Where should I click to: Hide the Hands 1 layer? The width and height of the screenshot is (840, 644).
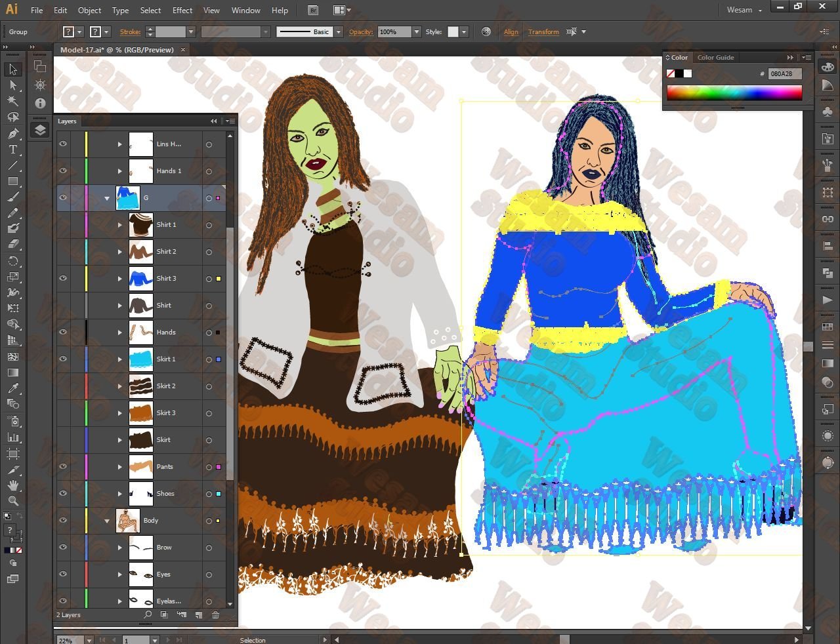tap(63, 171)
